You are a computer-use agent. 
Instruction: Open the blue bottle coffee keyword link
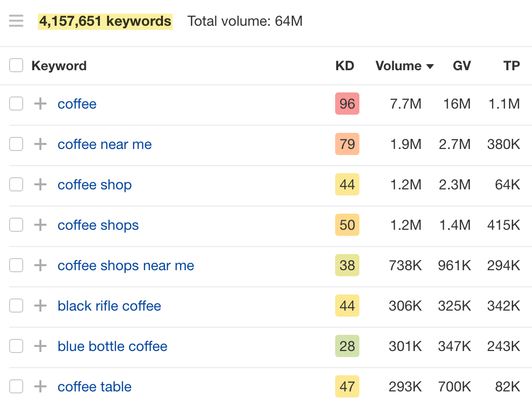coord(112,346)
